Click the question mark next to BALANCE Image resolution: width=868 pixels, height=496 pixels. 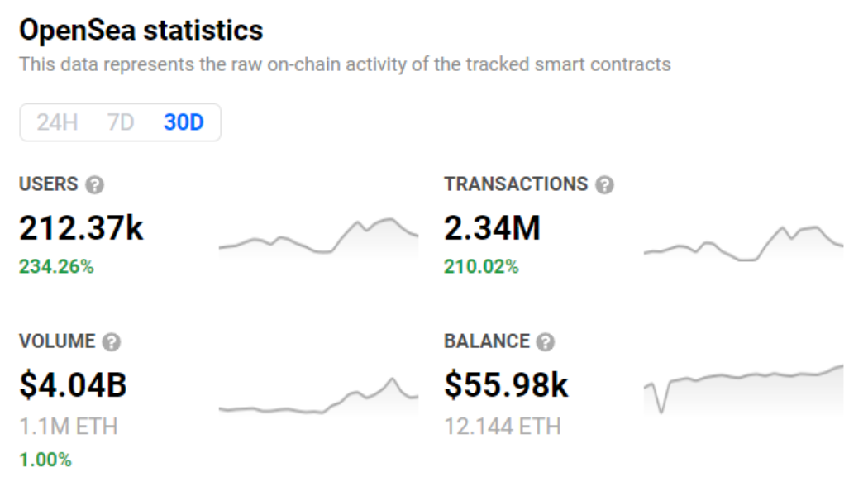click(545, 341)
